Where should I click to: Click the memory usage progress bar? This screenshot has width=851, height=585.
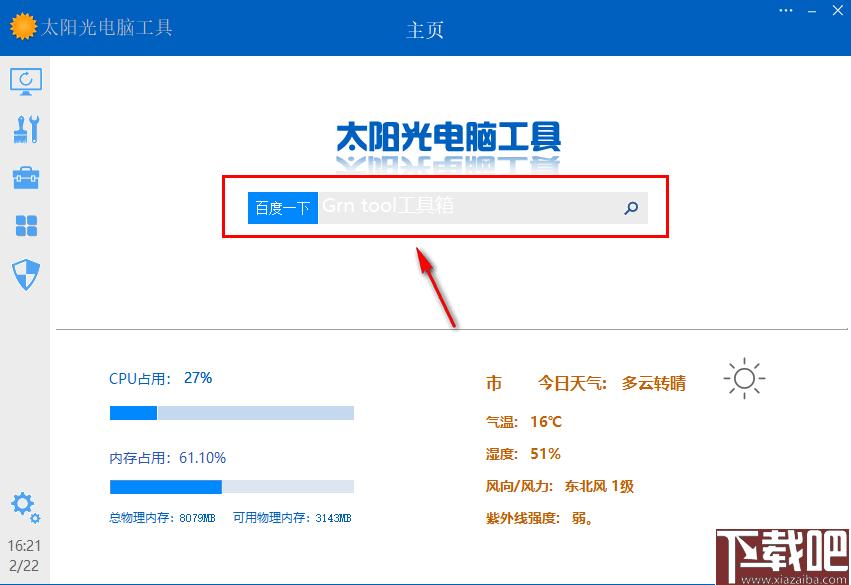coord(232,487)
